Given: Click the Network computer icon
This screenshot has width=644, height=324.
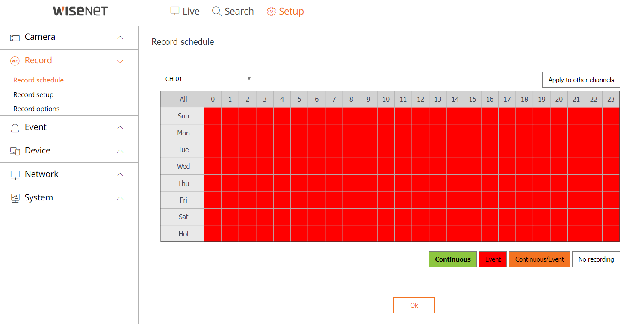Looking at the screenshot, I should coord(15,175).
